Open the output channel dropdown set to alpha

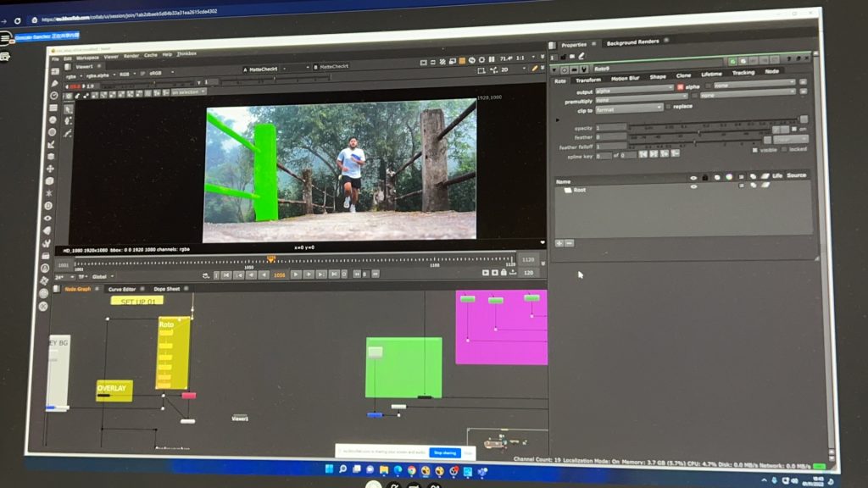(x=634, y=90)
